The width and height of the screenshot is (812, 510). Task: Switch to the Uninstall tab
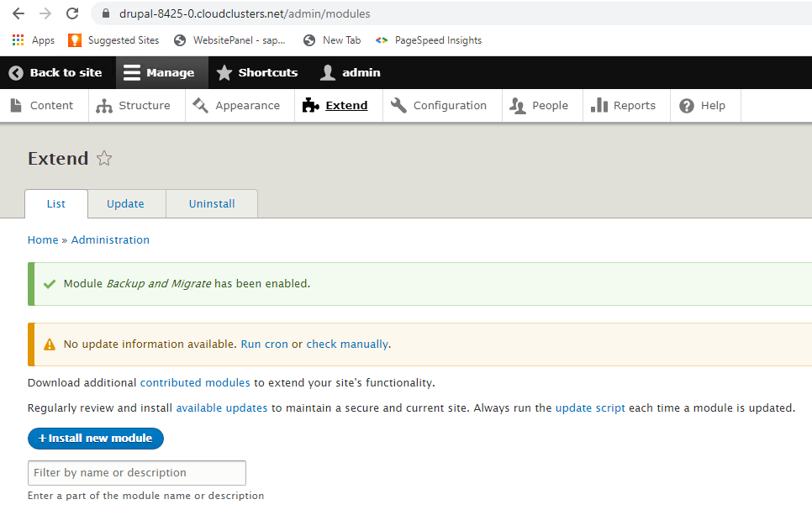pyautogui.click(x=212, y=204)
